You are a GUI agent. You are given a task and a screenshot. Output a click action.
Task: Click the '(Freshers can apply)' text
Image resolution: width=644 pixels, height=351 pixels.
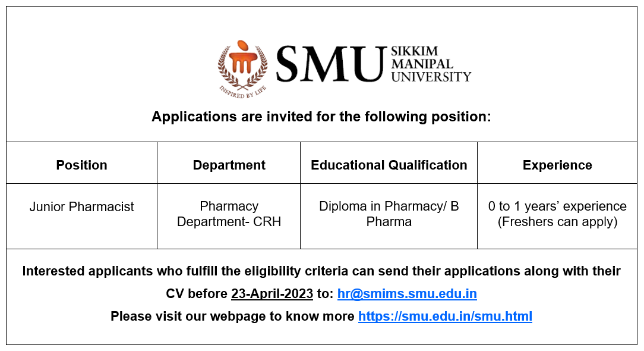point(557,222)
